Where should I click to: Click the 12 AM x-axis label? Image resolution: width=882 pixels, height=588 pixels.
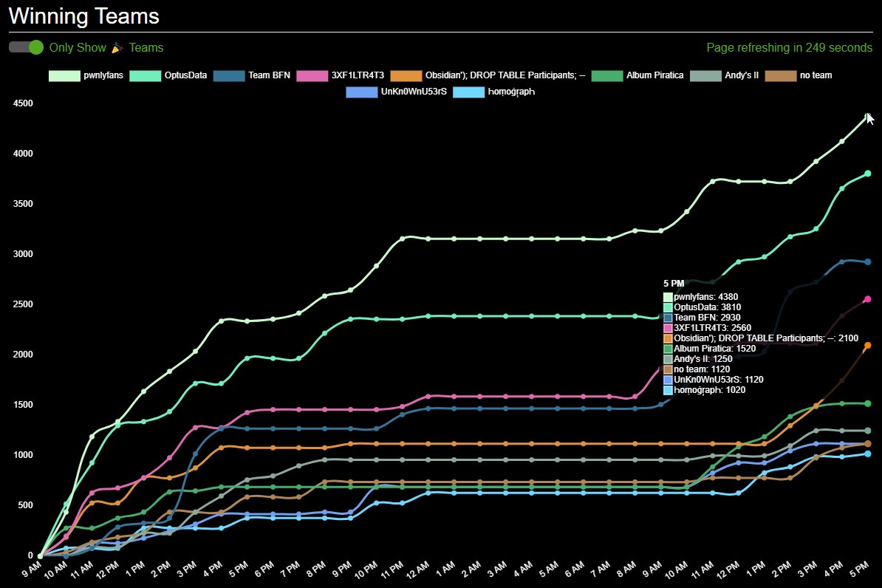418,570
